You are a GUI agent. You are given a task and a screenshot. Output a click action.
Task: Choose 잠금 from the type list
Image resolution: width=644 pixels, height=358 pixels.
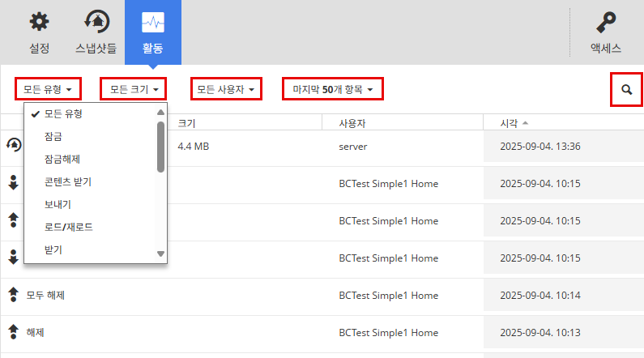point(53,136)
